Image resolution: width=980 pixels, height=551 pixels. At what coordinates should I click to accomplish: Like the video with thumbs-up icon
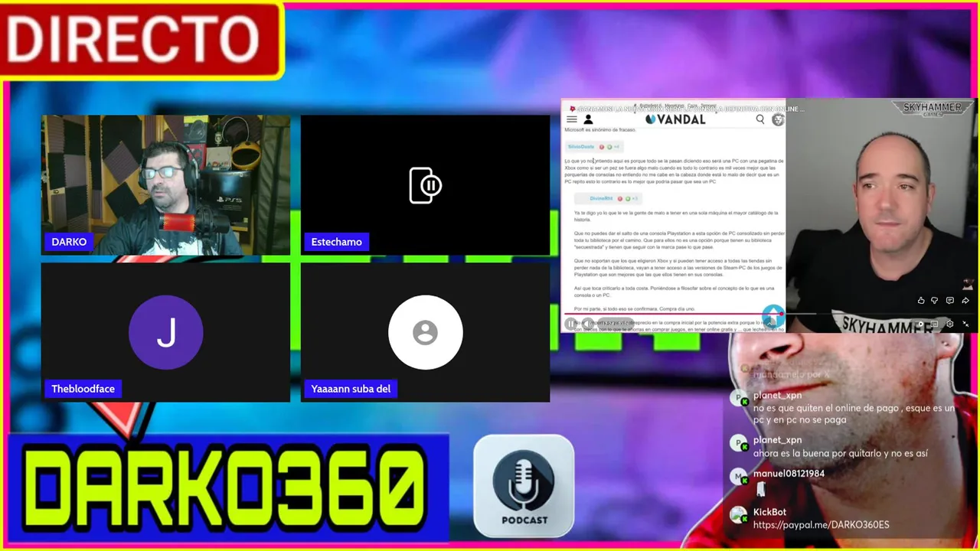click(x=921, y=301)
